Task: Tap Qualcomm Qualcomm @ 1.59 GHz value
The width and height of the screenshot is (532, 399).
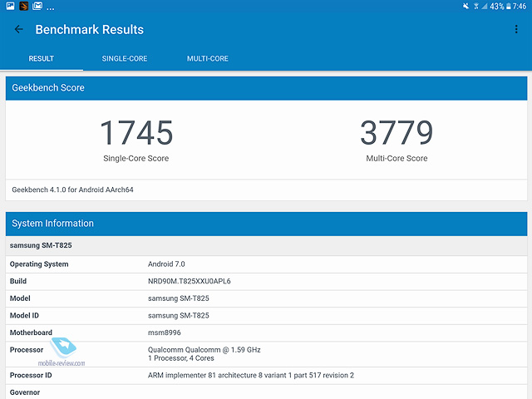Action: 204,350
